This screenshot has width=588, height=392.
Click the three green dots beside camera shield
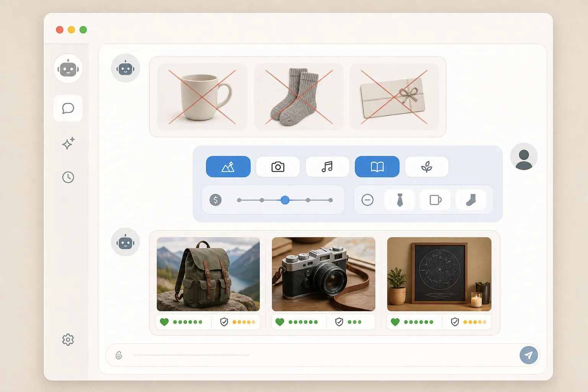(354, 322)
